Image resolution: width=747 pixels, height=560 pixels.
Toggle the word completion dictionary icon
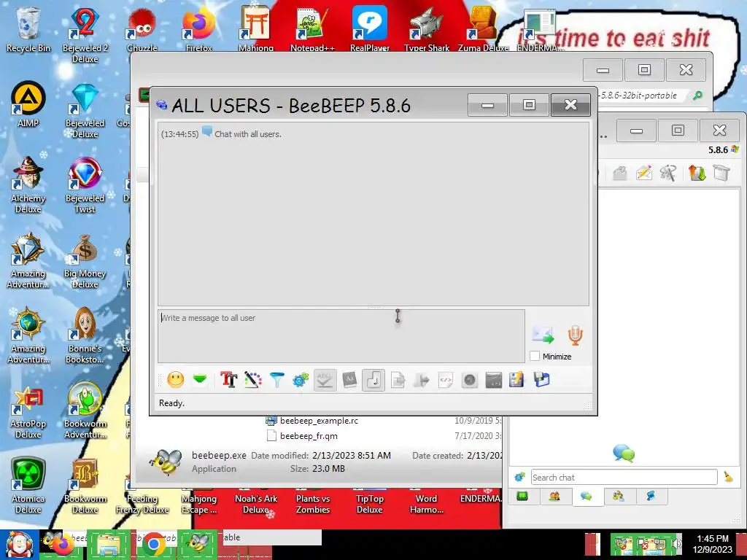click(x=349, y=379)
